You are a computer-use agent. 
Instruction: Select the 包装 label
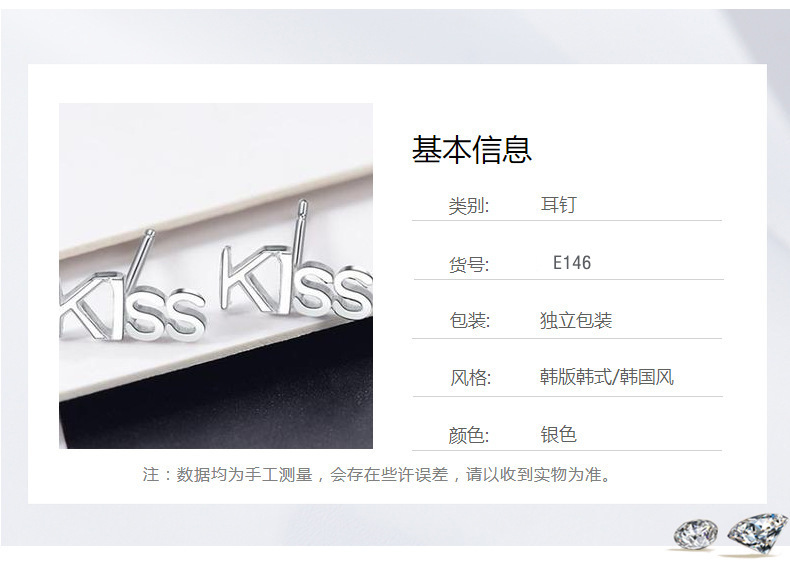pyautogui.click(x=470, y=320)
